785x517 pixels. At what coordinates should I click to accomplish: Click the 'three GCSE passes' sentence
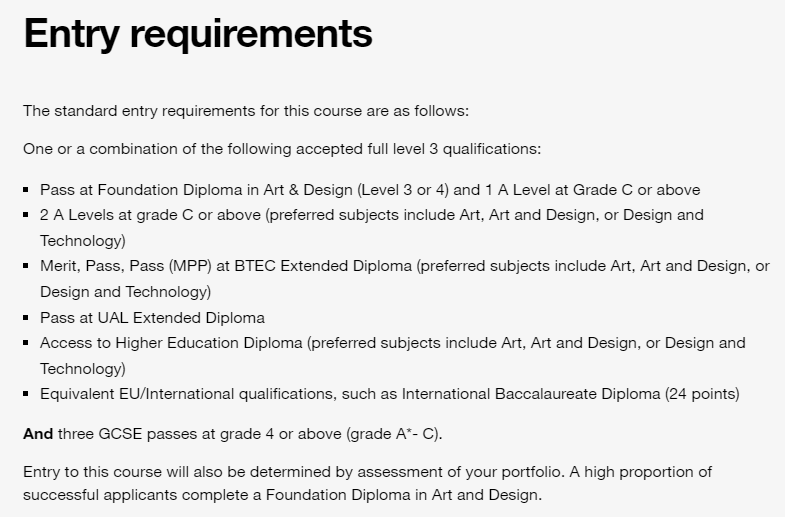pyautogui.click(x=233, y=434)
